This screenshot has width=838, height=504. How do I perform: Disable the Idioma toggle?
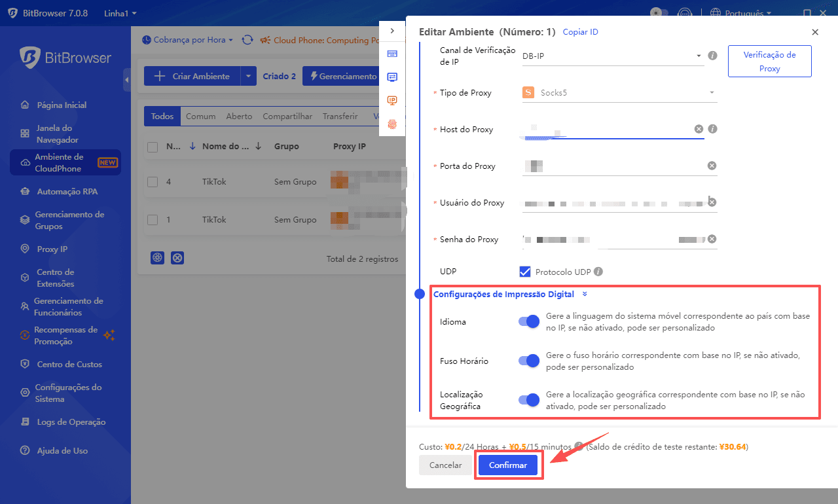click(528, 321)
